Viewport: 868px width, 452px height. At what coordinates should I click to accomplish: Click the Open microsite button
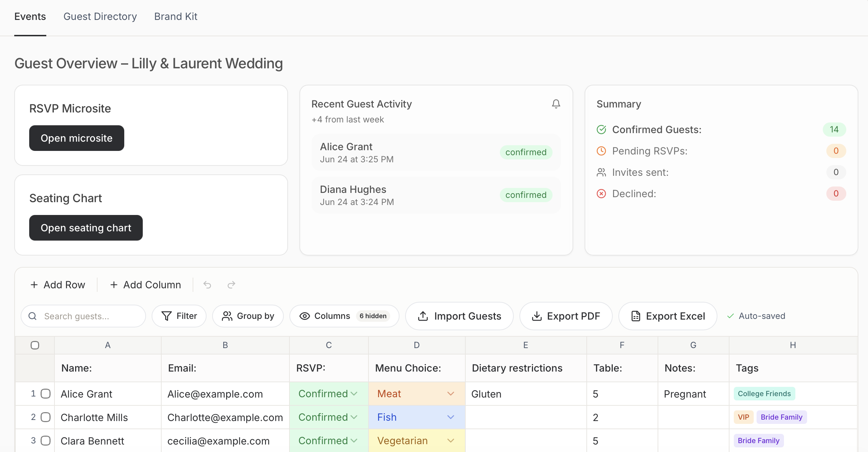click(77, 138)
